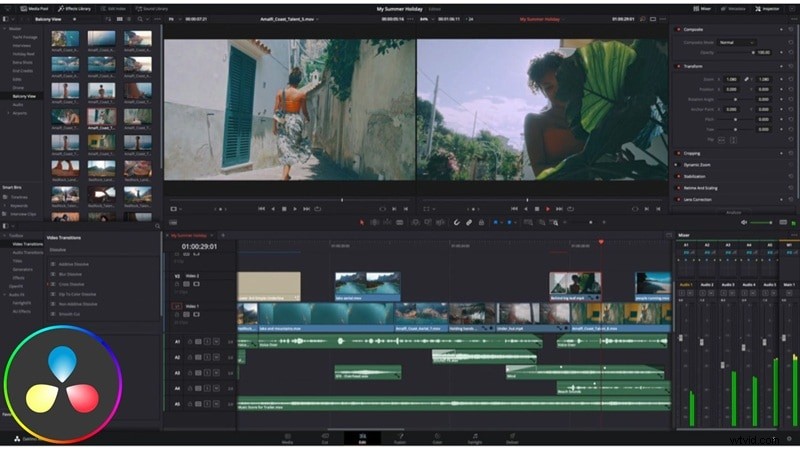This screenshot has height=450, width=800.
Task: Click the horizontal Flip icon in Inspector
Action: point(721,139)
